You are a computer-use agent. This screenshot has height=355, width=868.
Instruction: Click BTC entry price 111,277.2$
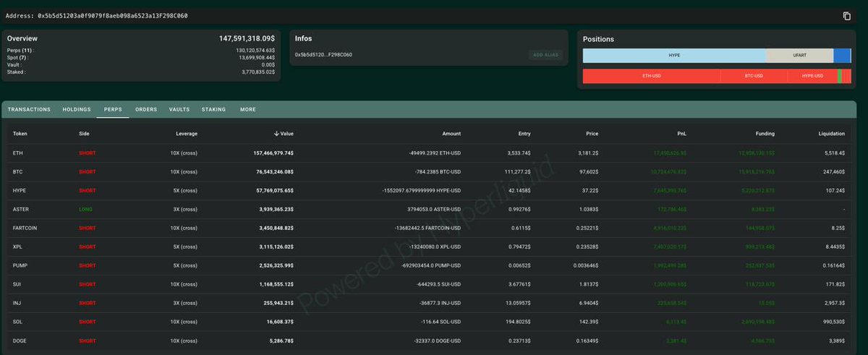click(x=517, y=172)
